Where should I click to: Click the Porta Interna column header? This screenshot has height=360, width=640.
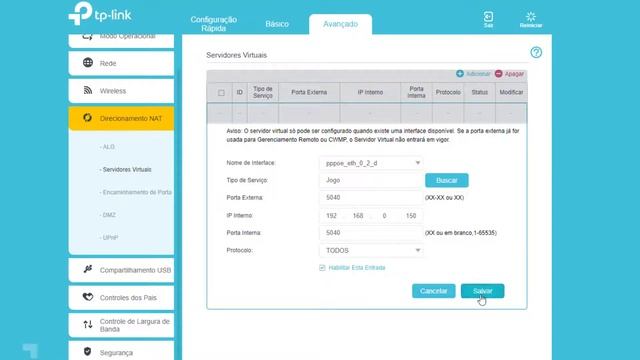coord(416,92)
